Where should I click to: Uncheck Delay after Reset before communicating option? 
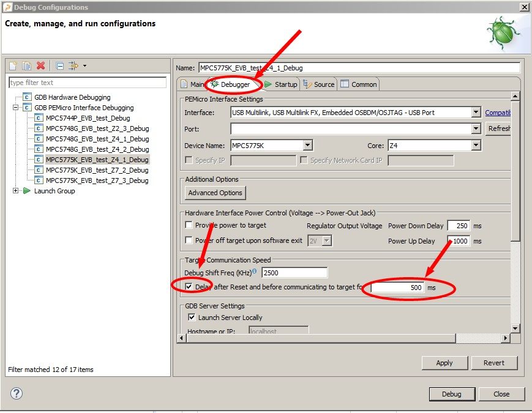[x=190, y=286]
